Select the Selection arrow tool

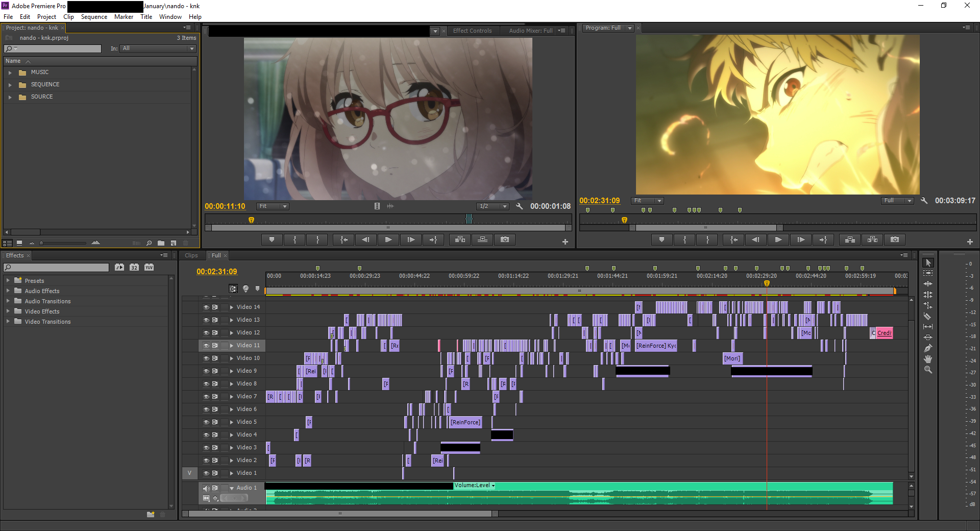928,262
